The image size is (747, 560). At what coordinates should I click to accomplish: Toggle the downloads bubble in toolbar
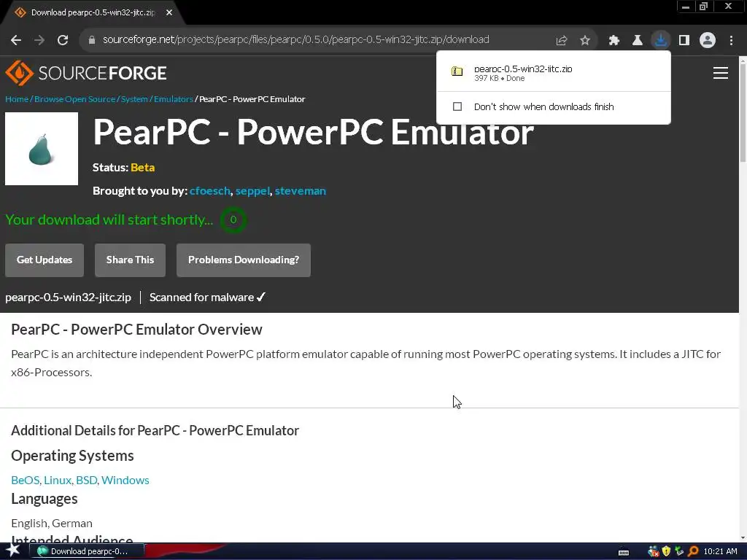point(661,40)
